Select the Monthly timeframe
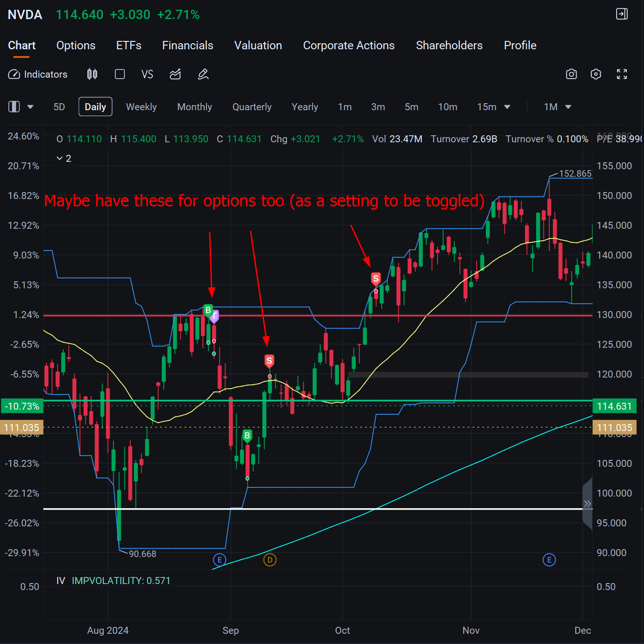Viewport: 644px width, 644px height. point(194,107)
